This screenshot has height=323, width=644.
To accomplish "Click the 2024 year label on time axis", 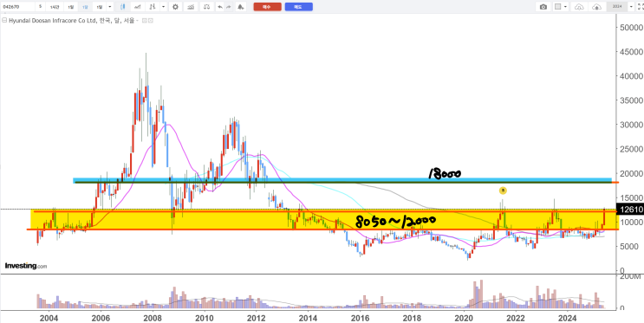I will click(x=568, y=318).
